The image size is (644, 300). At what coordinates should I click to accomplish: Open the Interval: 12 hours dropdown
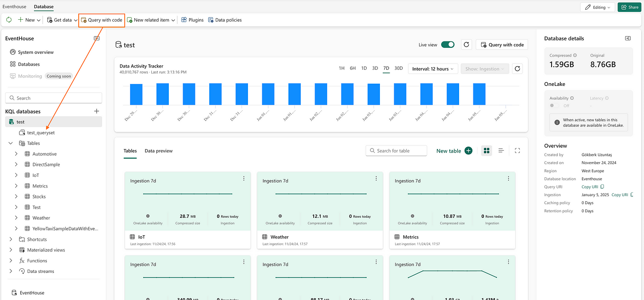tap(433, 69)
